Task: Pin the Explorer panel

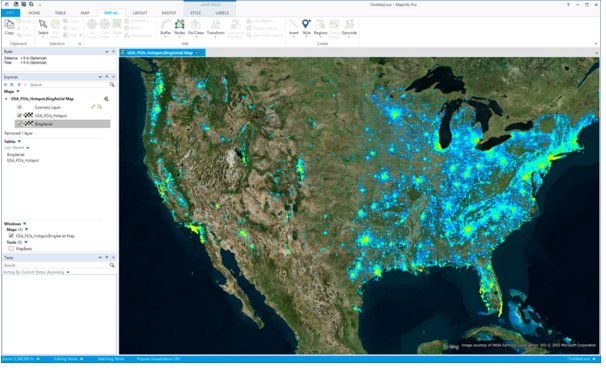Action: pos(107,77)
